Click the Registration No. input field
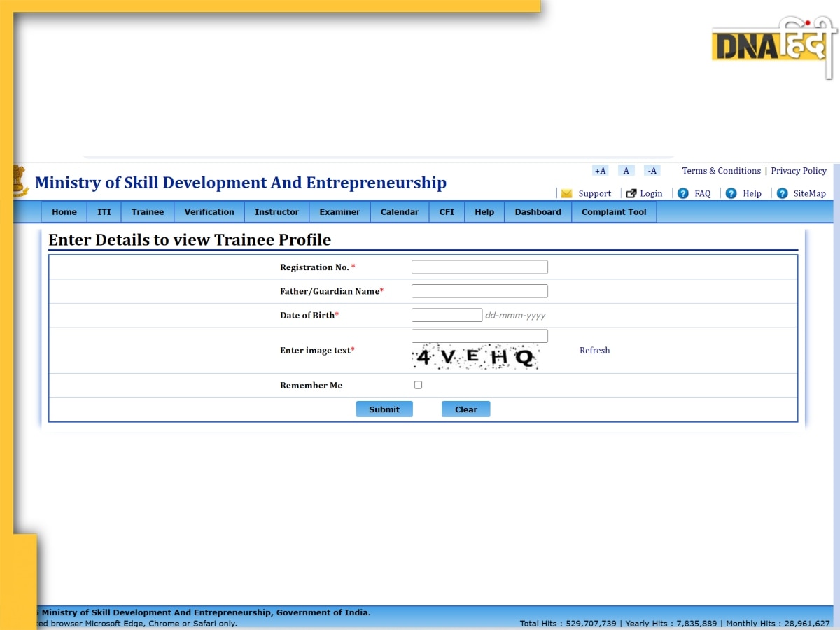840x630 pixels. click(479, 267)
